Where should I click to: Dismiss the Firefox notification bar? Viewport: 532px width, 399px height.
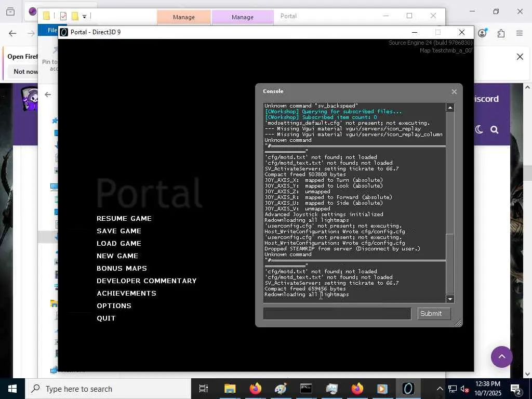[x=520, y=57]
